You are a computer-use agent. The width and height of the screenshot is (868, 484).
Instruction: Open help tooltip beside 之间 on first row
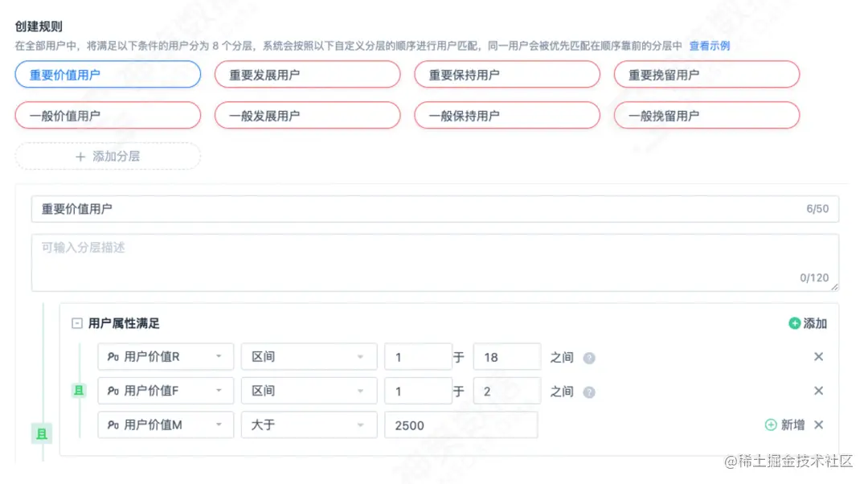[x=591, y=356]
